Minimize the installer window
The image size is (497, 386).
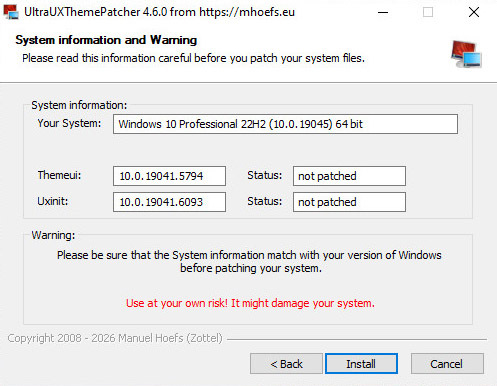383,12
